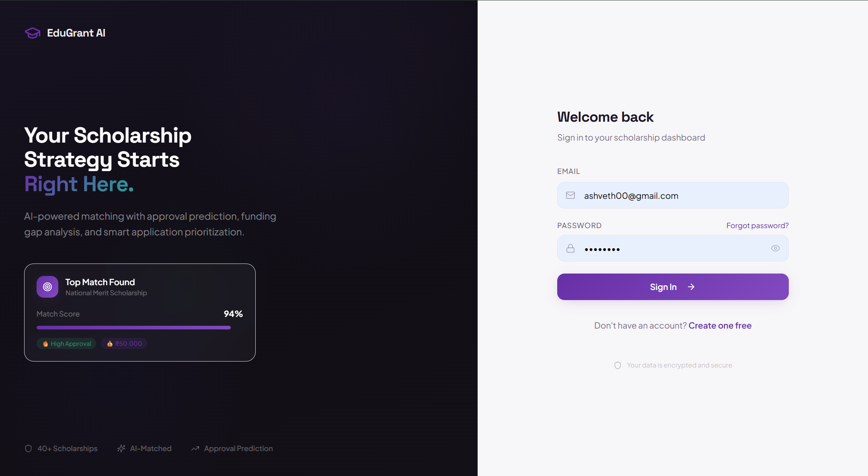Click the arrow icon inside Sign In button
Image resolution: width=868 pixels, height=476 pixels.
[691, 287]
